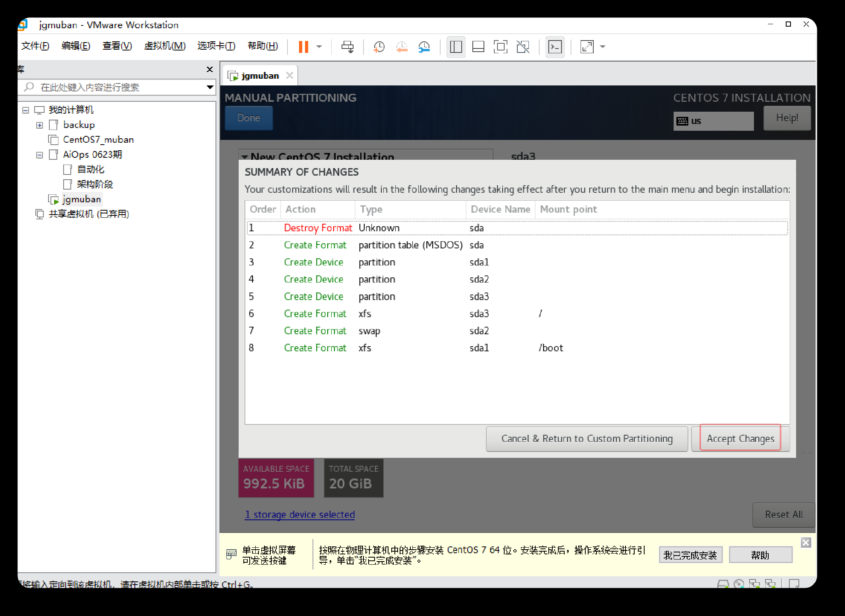Image resolution: width=845 pixels, height=616 pixels.
Task: Switch to the jgmuban tab
Action: tap(260, 76)
